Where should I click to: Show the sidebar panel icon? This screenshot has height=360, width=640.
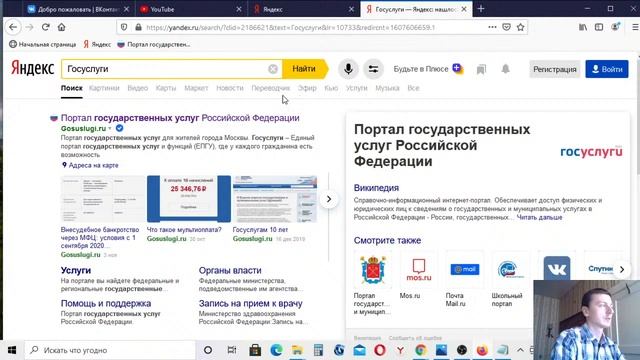pos(599,27)
